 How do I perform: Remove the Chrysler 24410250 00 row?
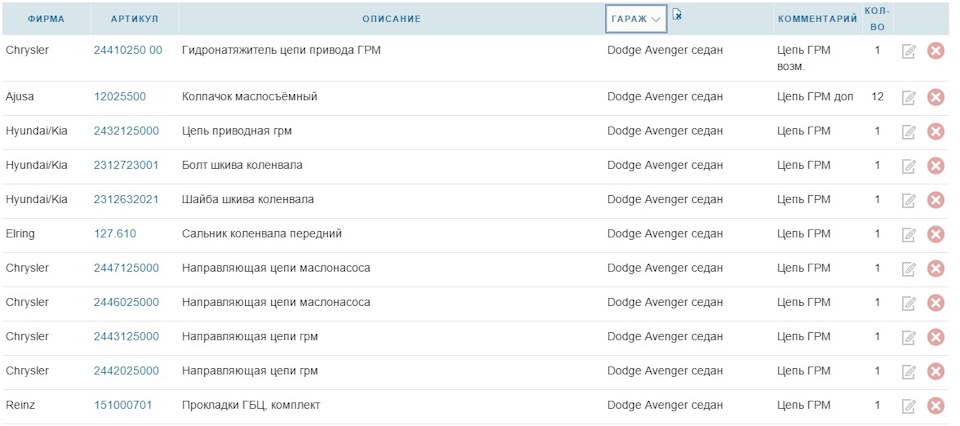pyautogui.click(x=936, y=51)
